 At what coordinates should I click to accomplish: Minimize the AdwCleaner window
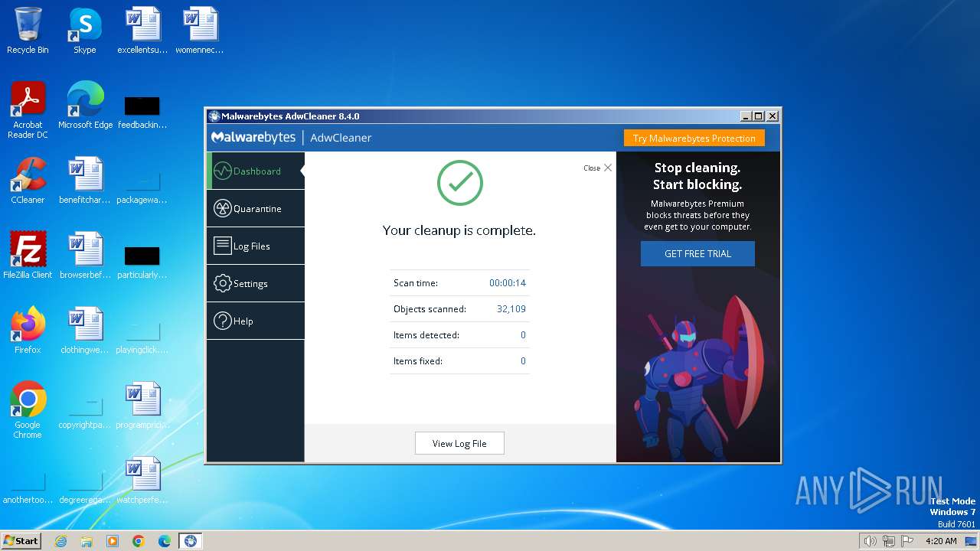coord(746,116)
